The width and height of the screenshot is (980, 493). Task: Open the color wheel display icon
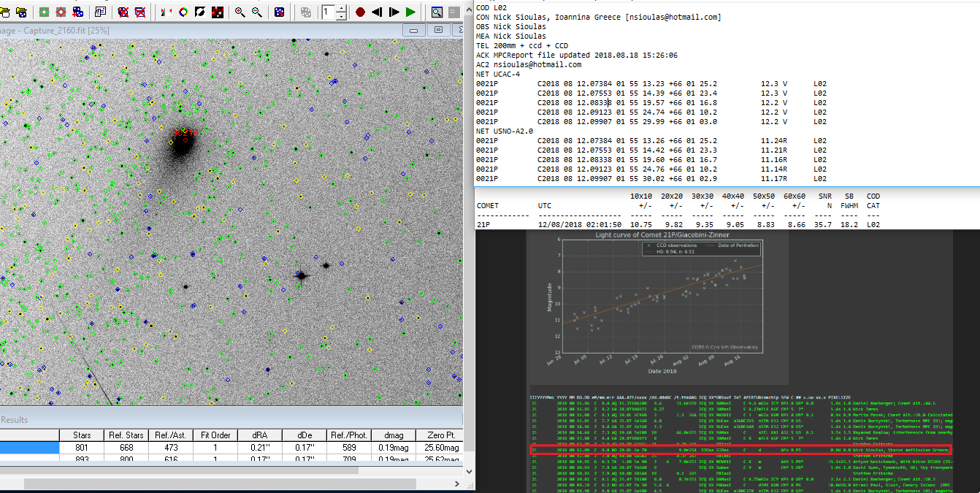[x=183, y=12]
